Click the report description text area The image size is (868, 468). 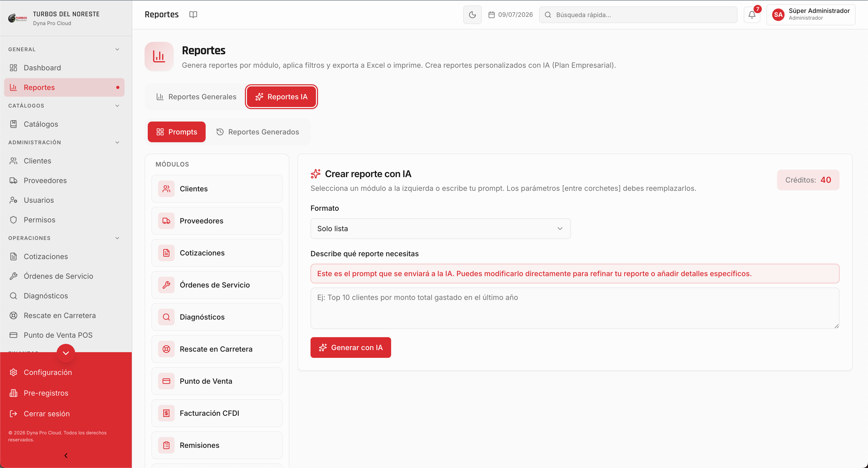click(575, 308)
